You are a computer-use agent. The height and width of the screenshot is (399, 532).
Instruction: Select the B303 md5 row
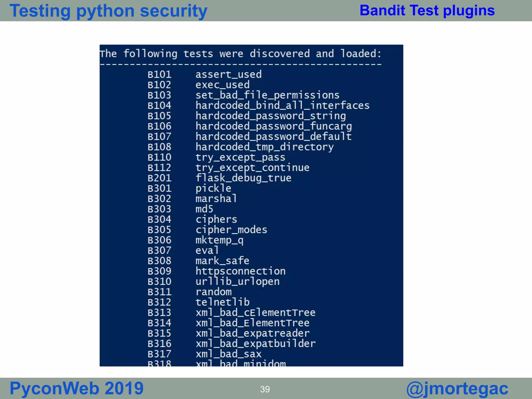click(181, 209)
